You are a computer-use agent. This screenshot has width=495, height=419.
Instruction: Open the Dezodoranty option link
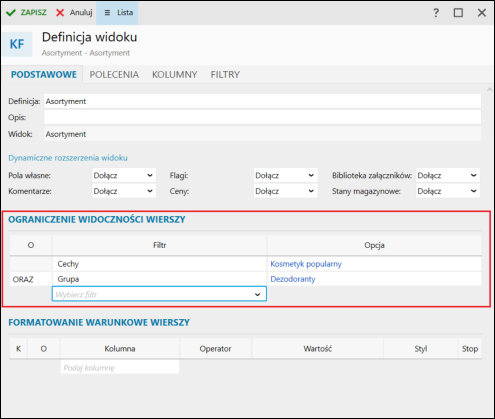click(x=293, y=279)
